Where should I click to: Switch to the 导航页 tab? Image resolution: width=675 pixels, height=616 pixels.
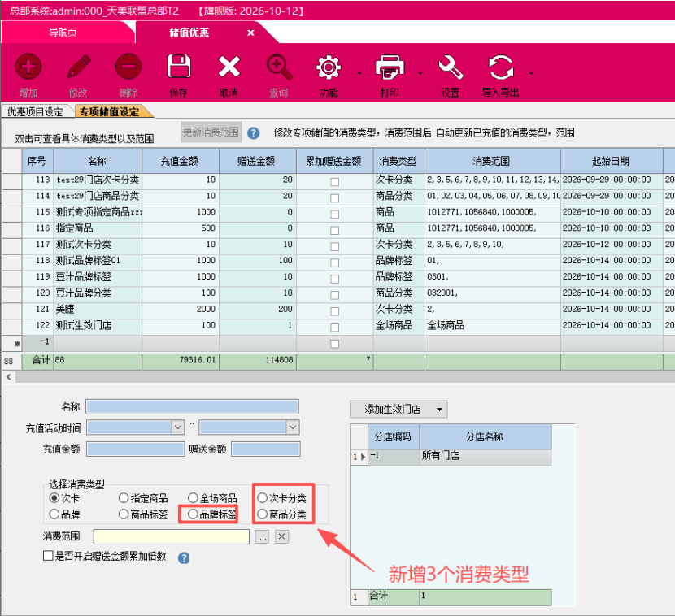[x=63, y=33]
